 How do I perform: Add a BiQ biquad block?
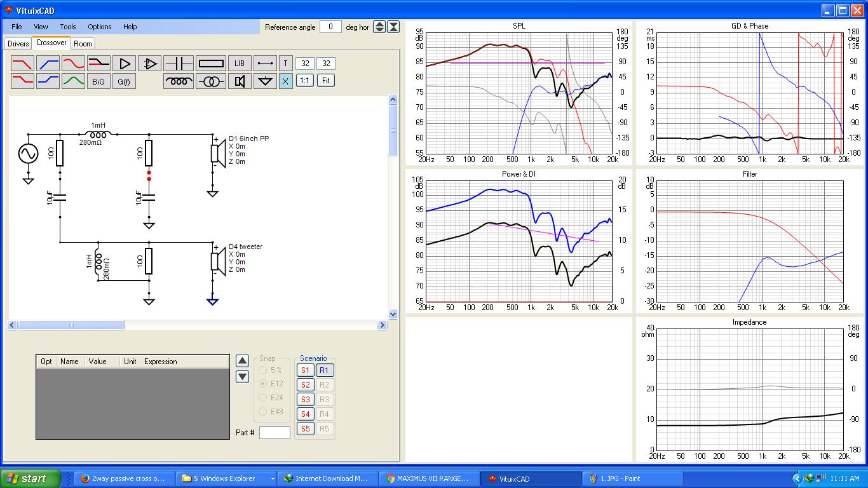(98, 81)
